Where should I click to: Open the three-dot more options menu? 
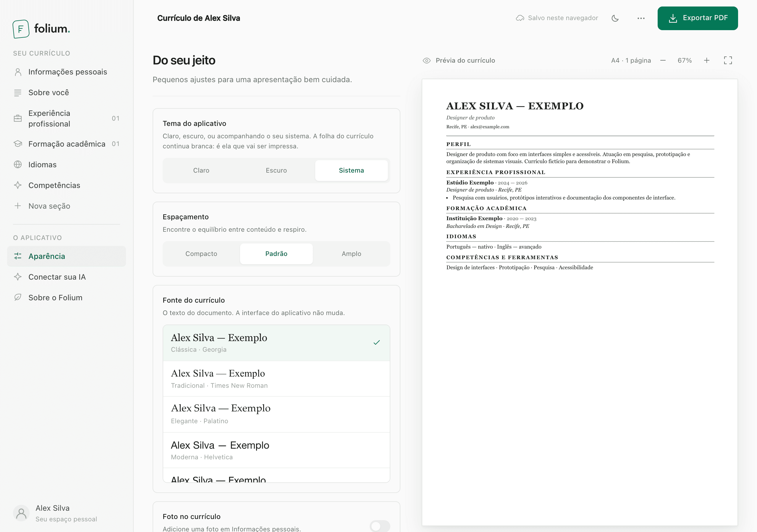tap(641, 18)
